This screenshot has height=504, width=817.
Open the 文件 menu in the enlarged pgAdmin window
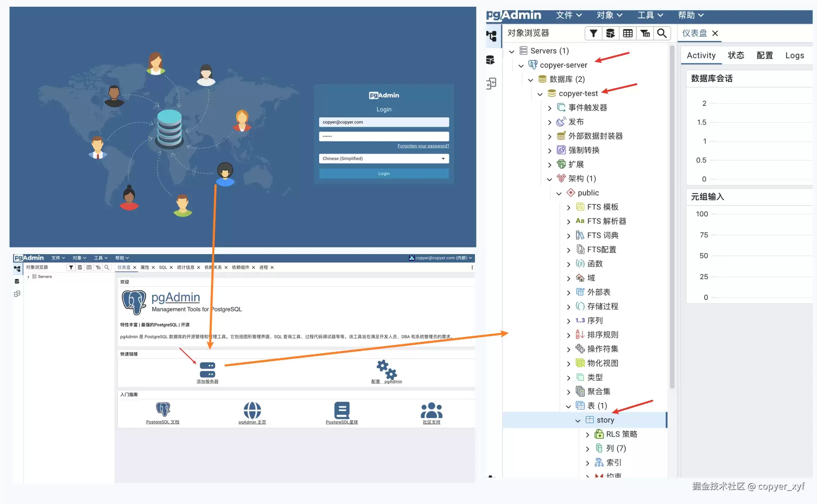(569, 15)
